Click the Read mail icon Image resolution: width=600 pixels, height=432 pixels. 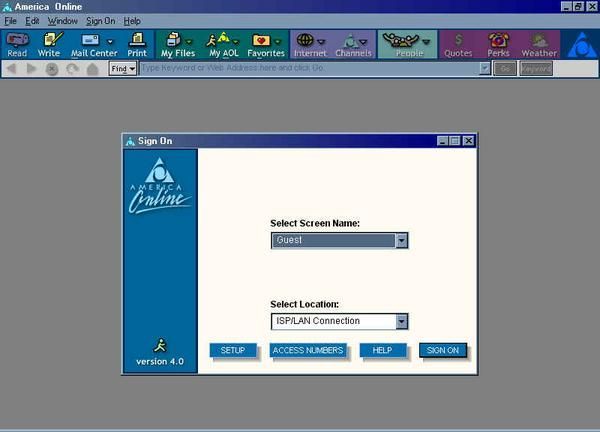pos(17,44)
